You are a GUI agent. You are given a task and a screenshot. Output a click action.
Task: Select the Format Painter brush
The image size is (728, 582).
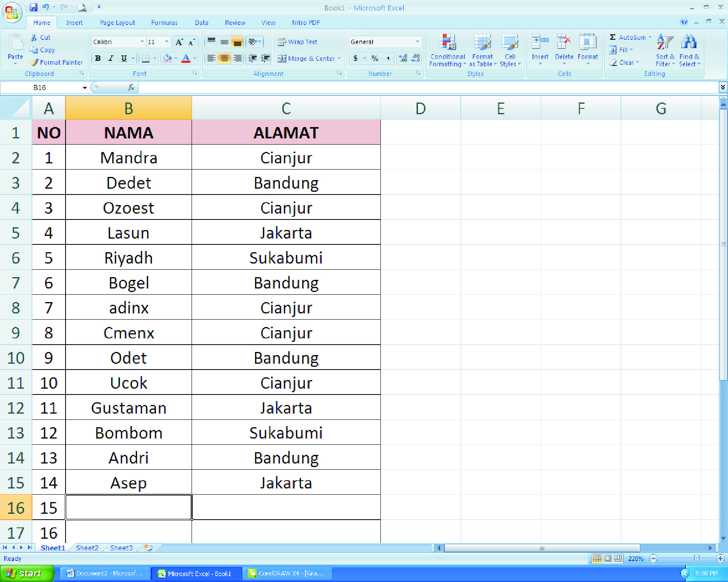[x=34, y=62]
